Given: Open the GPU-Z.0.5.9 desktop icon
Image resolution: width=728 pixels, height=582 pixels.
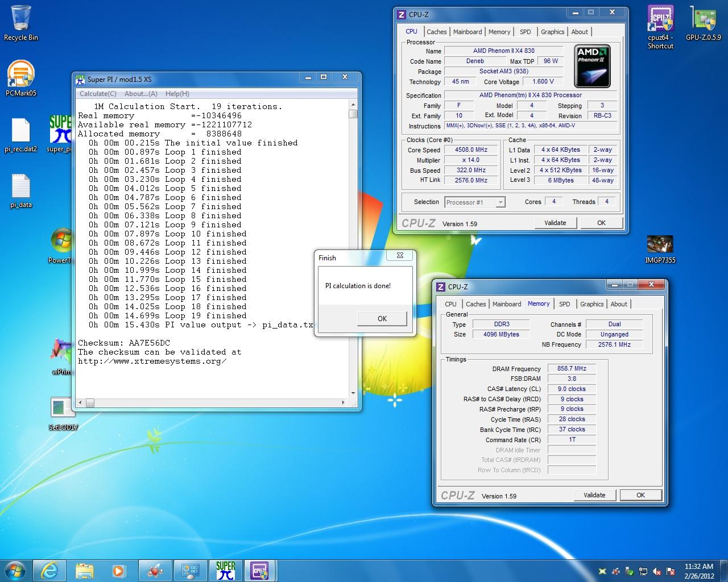Looking at the screenshot, I should (x=704, y=24).
